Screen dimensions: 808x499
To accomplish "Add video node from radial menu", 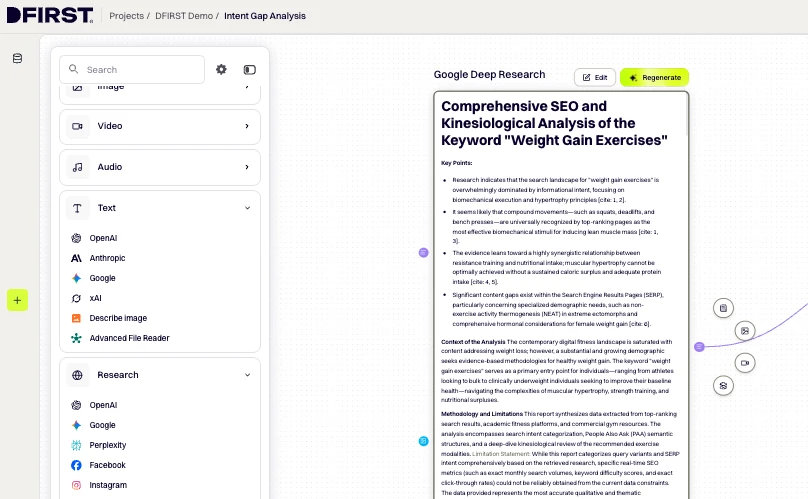I will coord(745,363).
